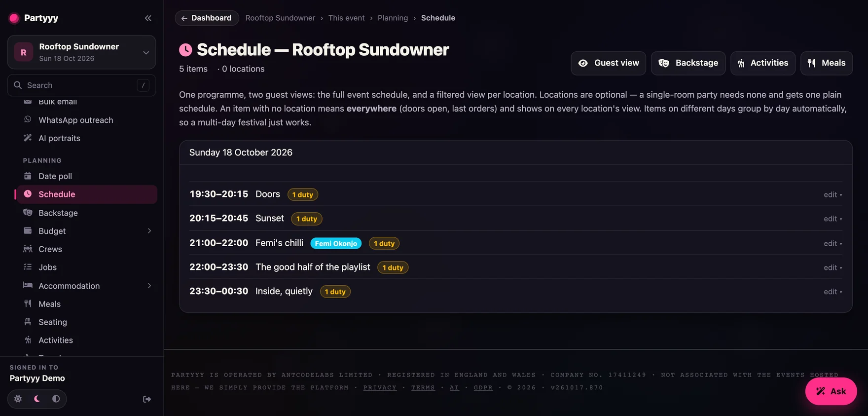Click 1 duty badge on playlist item
The image size is (868, 416).
tap(393, 268)
